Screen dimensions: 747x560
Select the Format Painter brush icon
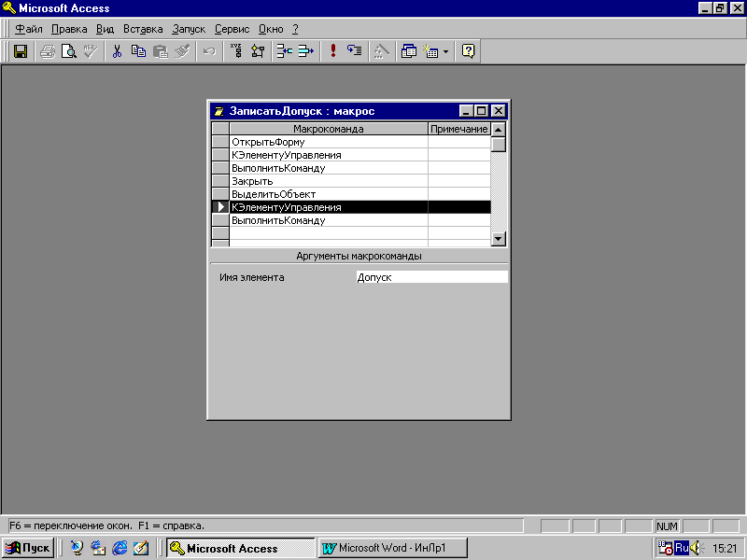click(182, 51)
